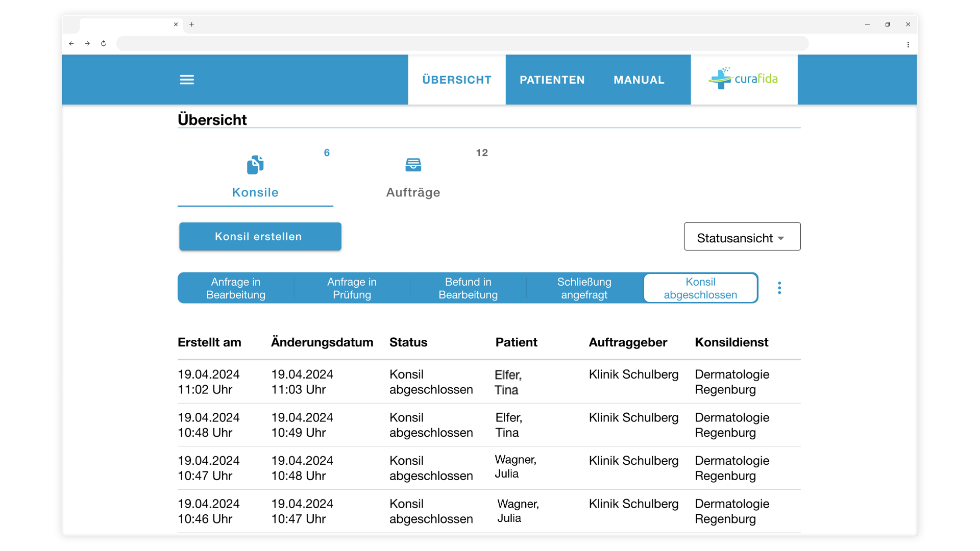This screenshot has height=551, width=980.
Task: Open the MANUAL navigation tab
Action: 639,80
